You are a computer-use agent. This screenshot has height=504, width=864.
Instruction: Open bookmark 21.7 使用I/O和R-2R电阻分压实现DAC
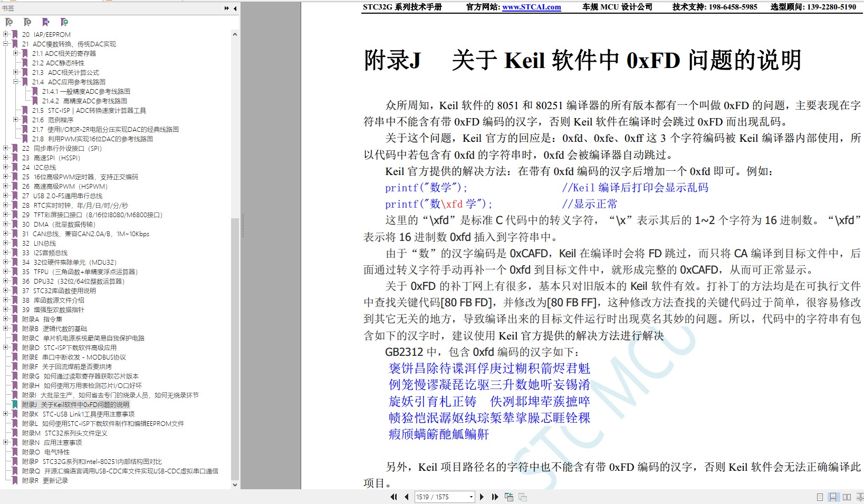point(105,129)
